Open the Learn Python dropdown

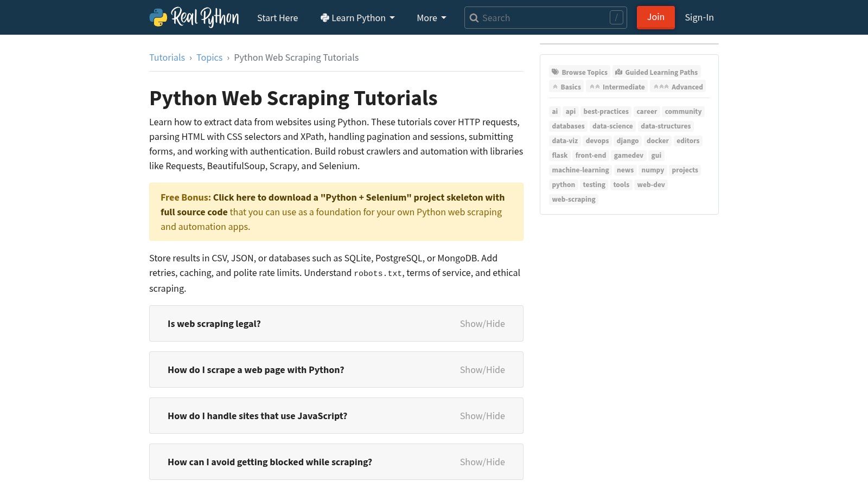(x=358, y=18)
